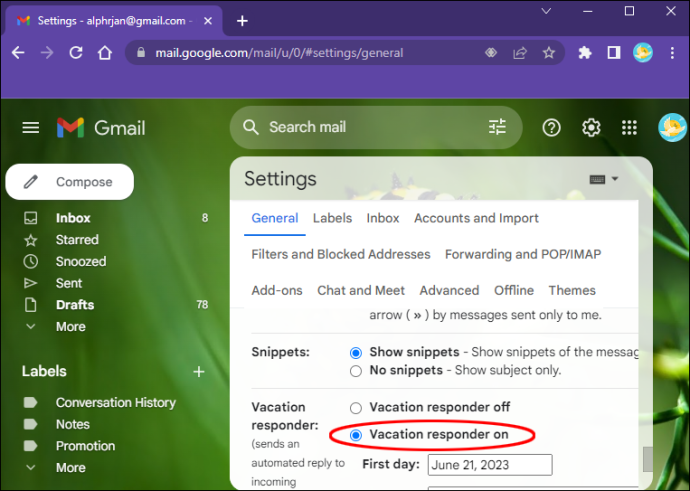Click the diamond icon in address bar
This screenshot has height=491, width=690.
point(491,53)
